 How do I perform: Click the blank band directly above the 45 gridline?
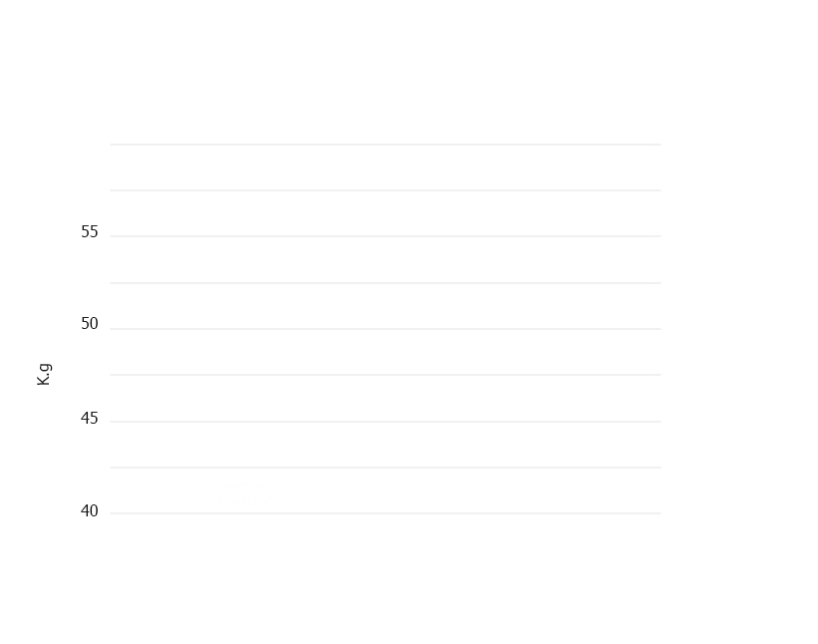[385, 398]
